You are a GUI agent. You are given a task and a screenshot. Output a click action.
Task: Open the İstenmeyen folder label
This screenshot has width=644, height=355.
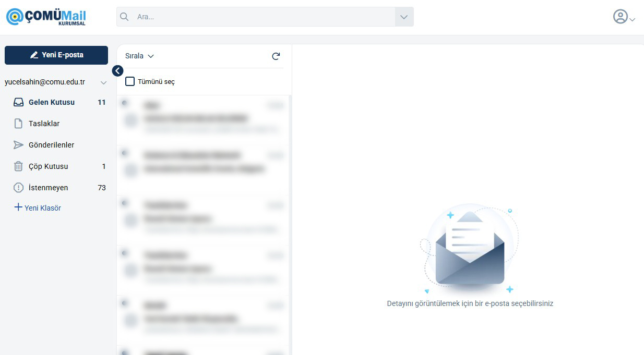click(48, 188)
